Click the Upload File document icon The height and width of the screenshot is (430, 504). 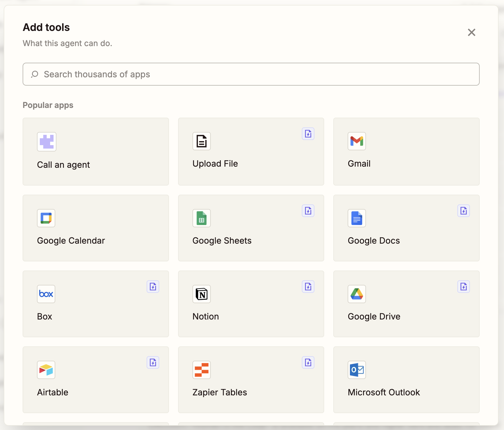(202, 141)
